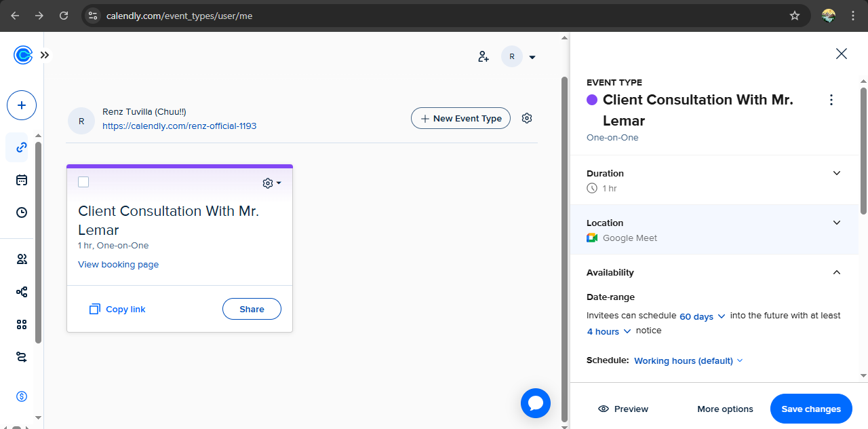Open event type three-dot menu
This screenshot has width=868, height=429.
click(831, 100)
